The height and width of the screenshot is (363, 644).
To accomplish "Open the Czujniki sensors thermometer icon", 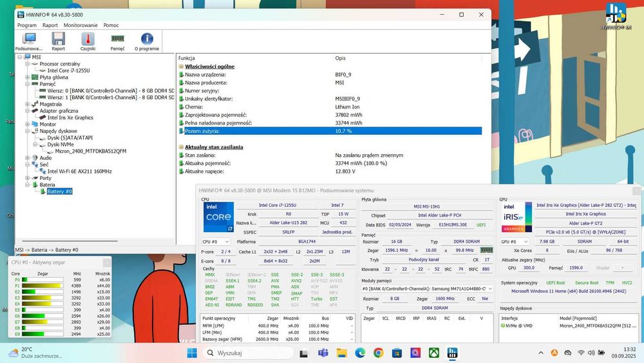I will [88, 41].
